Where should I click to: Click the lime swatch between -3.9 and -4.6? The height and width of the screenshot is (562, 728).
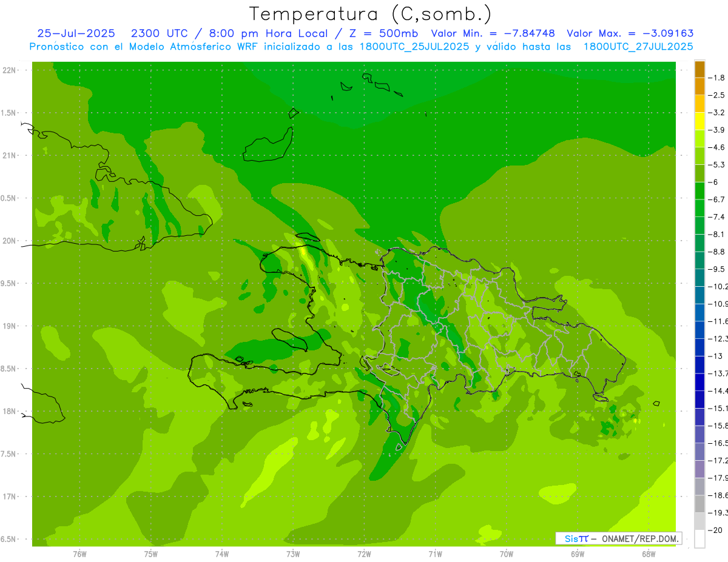click(x=699, y=139)
